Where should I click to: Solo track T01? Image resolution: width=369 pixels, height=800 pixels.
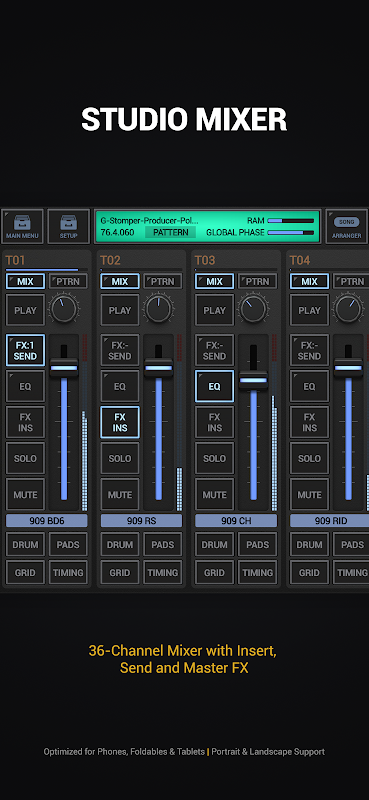pyautogui.click(x=26, y=458)
